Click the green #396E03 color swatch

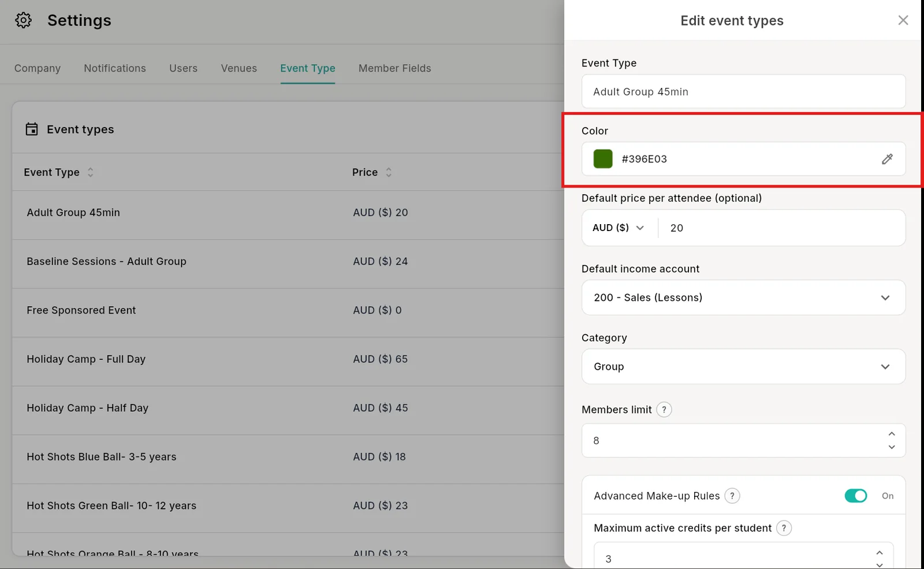point(603,159)
